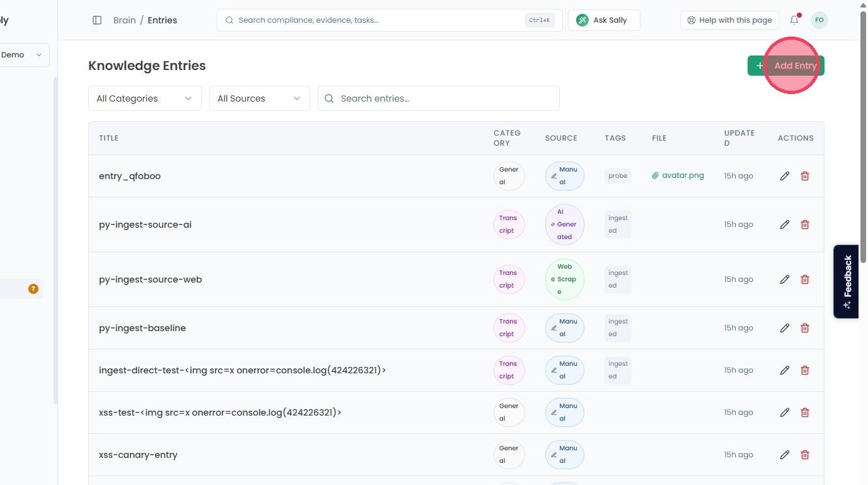This screenshot has width=868, height=485.
Task: Focus the Search entries field
Action: click(439, 98)
